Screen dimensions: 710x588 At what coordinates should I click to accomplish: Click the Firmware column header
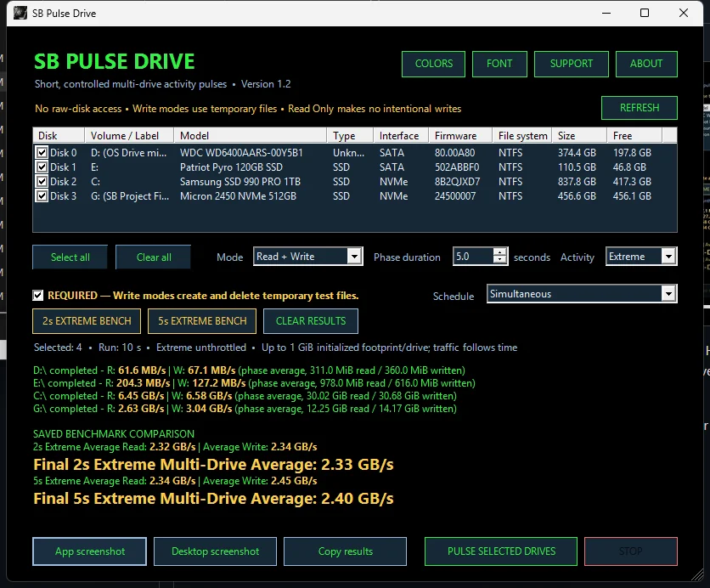pos(460,135)
